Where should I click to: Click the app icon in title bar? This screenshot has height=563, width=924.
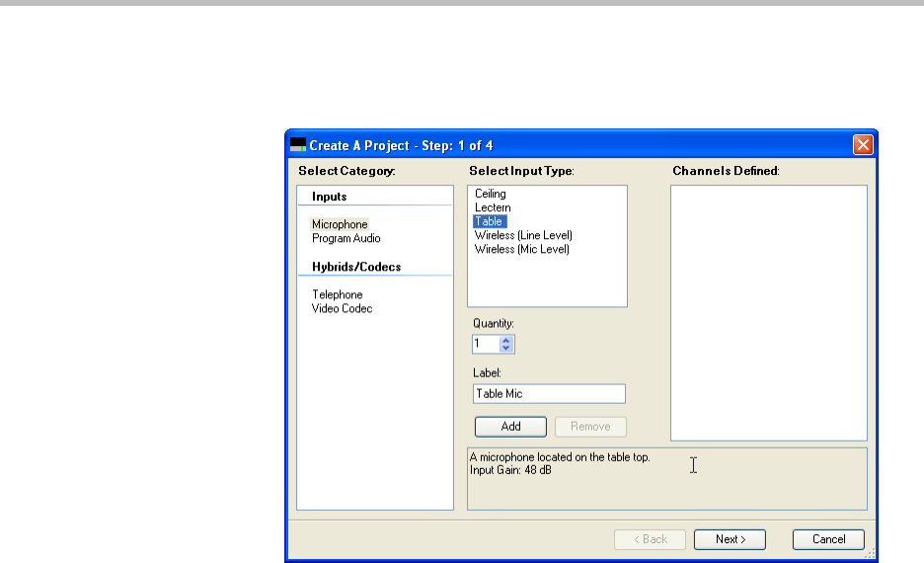pyautogui.click(x=297, y=145)
